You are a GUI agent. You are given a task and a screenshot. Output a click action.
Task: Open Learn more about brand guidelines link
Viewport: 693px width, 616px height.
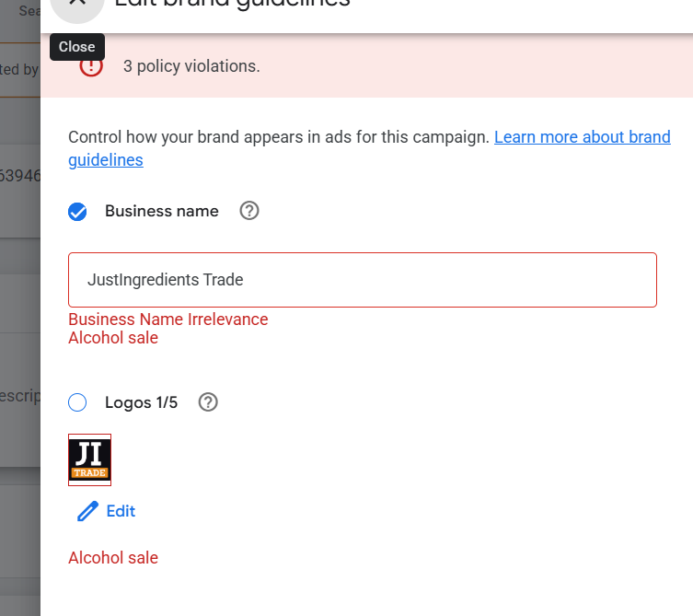tap(582, 137)
